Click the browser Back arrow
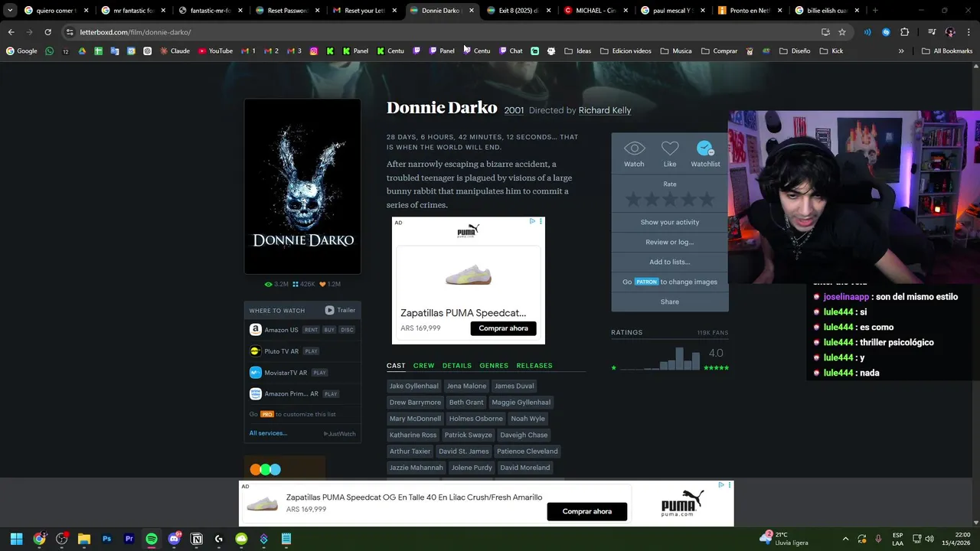This screenshot has width=980, height=551. tap(11, 32)
